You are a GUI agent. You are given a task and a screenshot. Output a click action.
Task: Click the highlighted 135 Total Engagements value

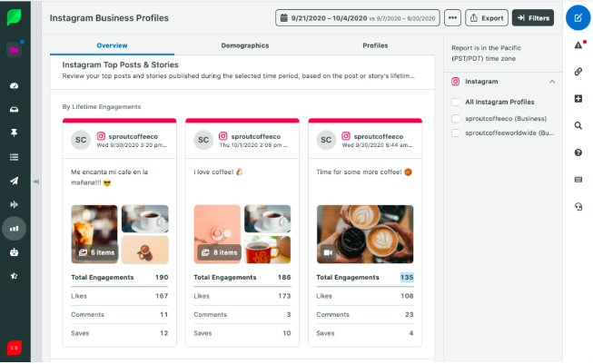tap(407, 278)
